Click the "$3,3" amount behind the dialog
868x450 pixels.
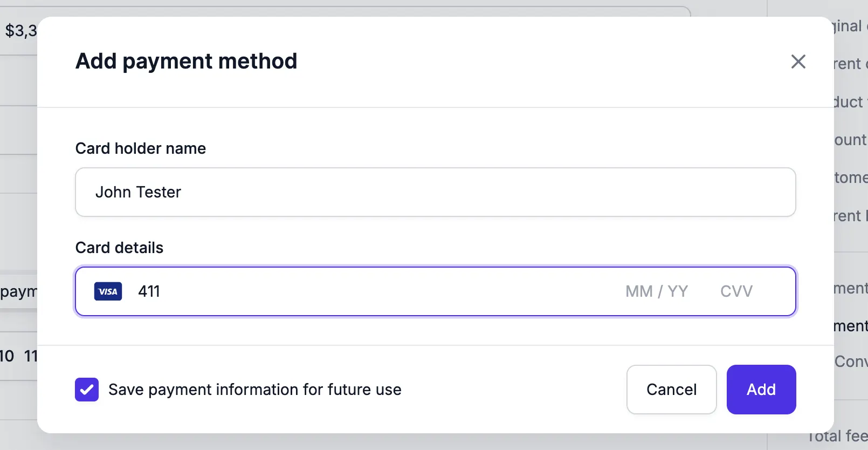pyautogui.click(x=20, y=31)
